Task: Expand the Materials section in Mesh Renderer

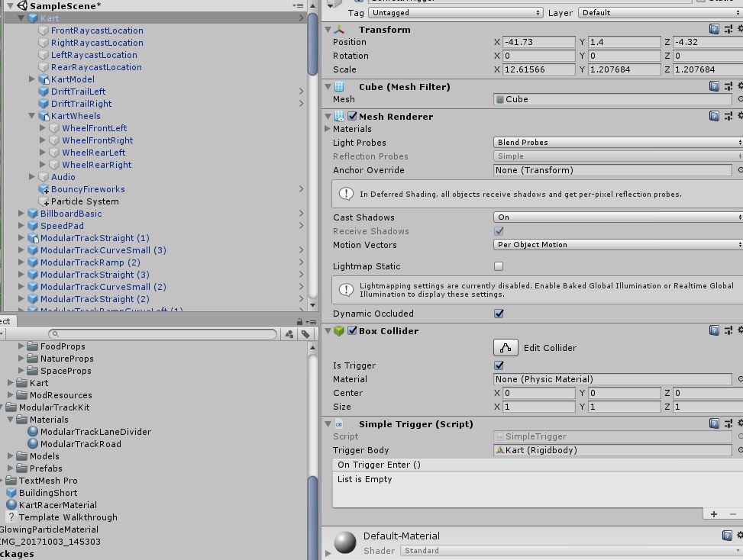Action: (x=328, y=129)
